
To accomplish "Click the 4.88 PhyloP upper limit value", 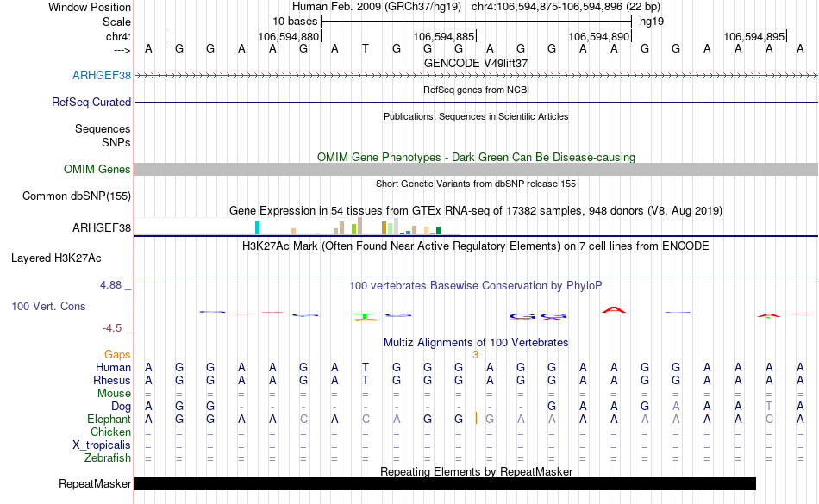I will click(110, 285).
